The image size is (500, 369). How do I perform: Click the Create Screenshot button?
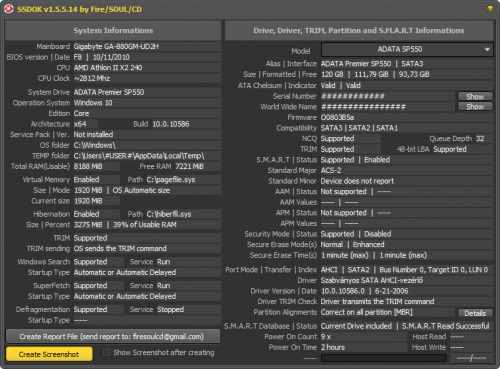click(x=49, y=354)
